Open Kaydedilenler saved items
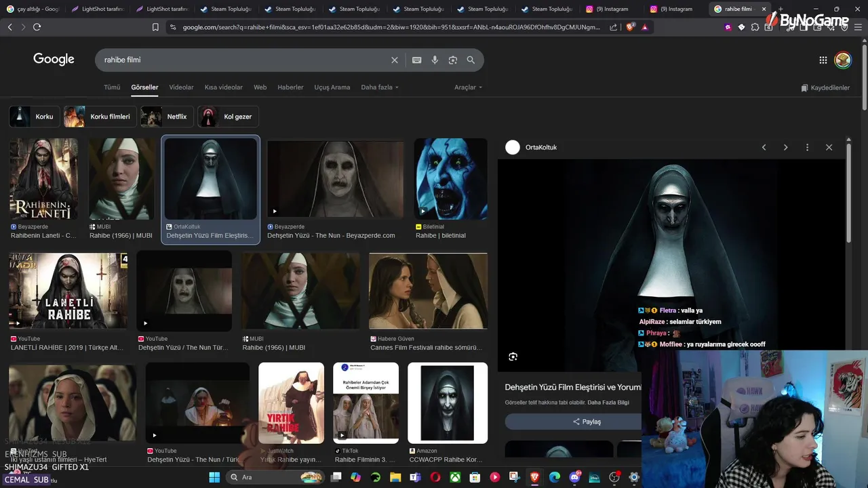This screenshot has height=488, width=868. pyautogui.click(x=825, y=88)
